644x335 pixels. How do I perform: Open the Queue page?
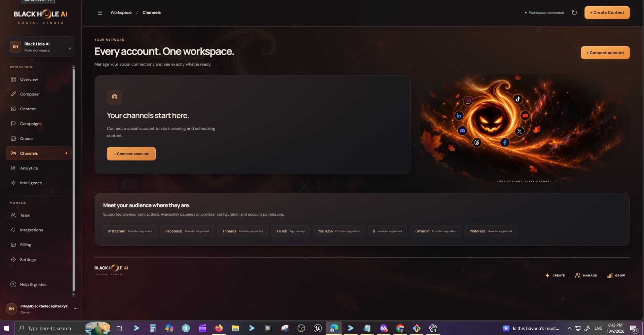[x=39, y=139]
